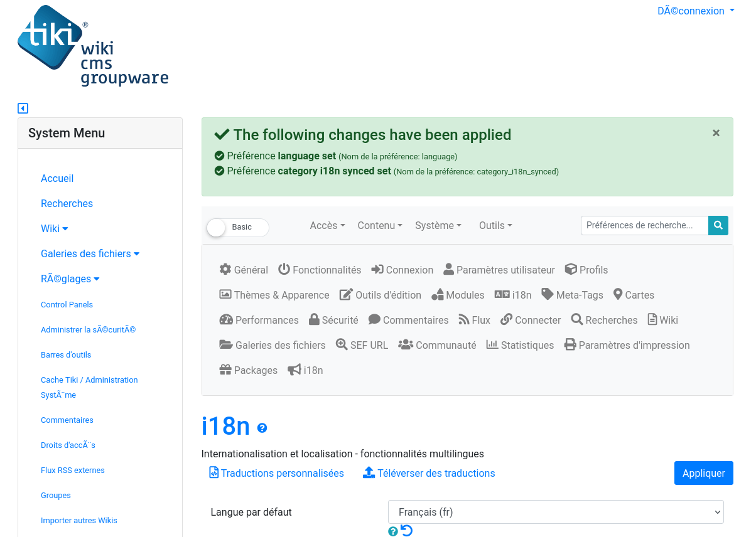Expand the Déconnexion dropdown at top right

pyautogui.click(x=696, y=11)
